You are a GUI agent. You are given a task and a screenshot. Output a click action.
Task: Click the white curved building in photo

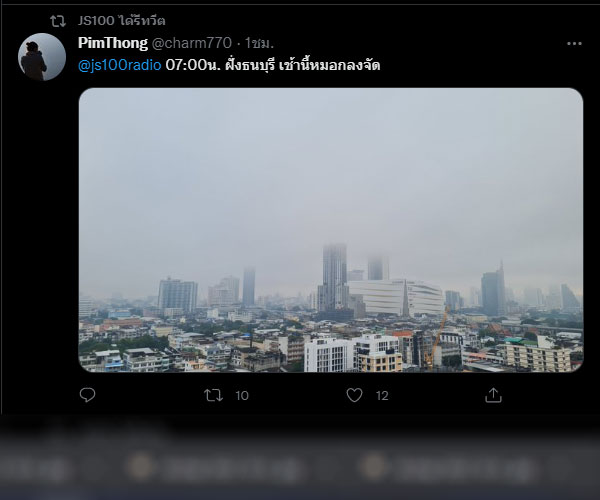[396, 297]
